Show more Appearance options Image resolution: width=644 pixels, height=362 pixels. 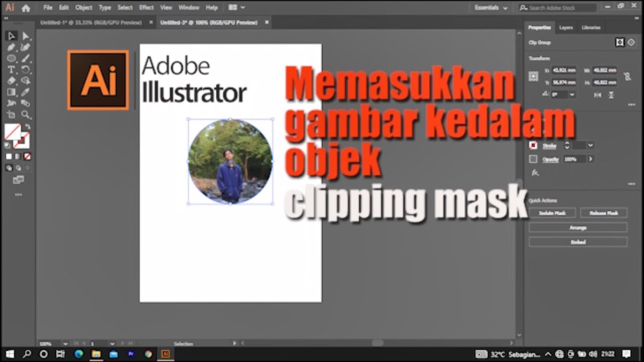(x=632, y=184)
